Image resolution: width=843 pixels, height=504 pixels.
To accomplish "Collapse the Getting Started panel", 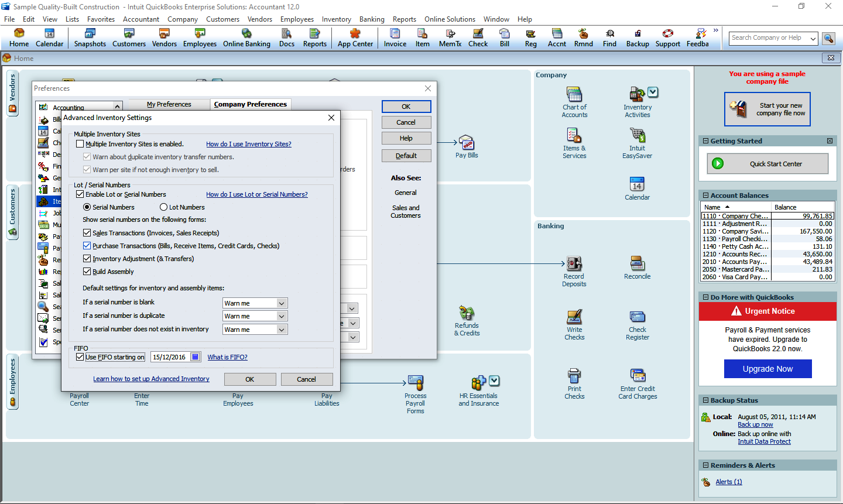I will pos(705,141).
